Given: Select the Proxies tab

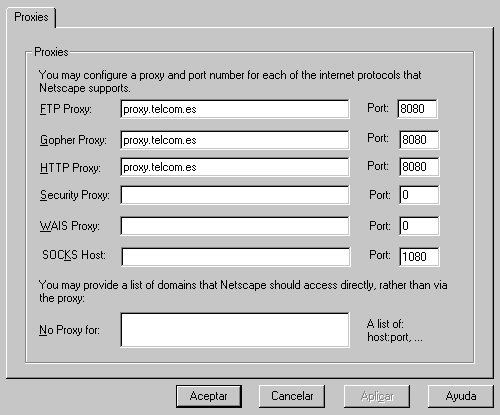Looking at the screenshot, I should tap(31, 17).
